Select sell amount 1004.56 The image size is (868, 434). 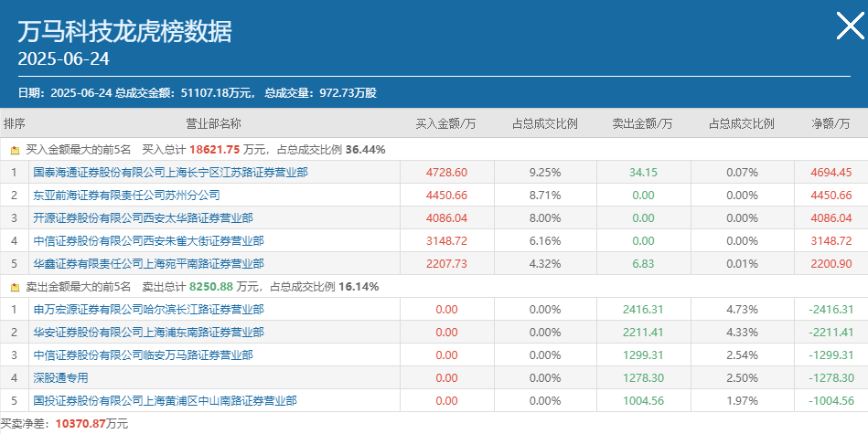643,401
